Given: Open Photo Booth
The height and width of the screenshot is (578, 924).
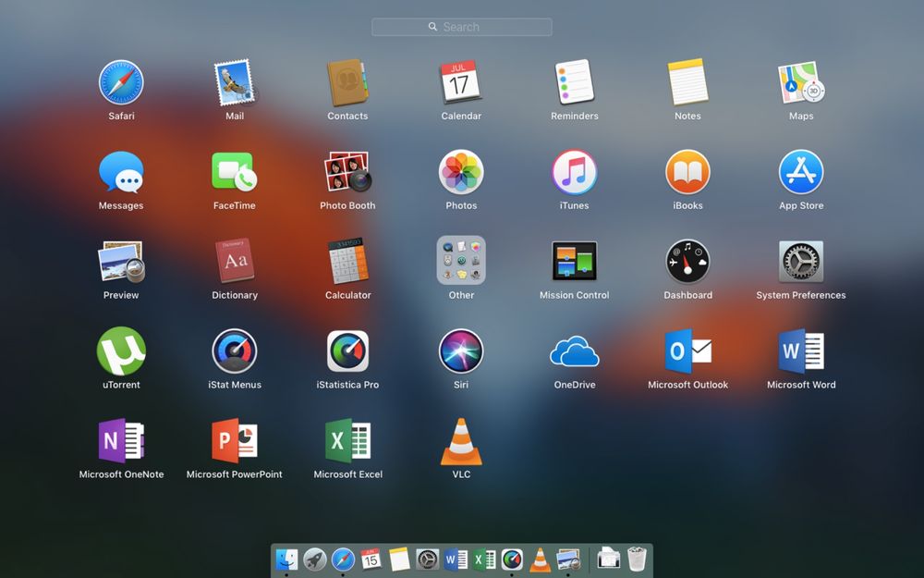Looking at the screenshot, I should tap(347, 172).
